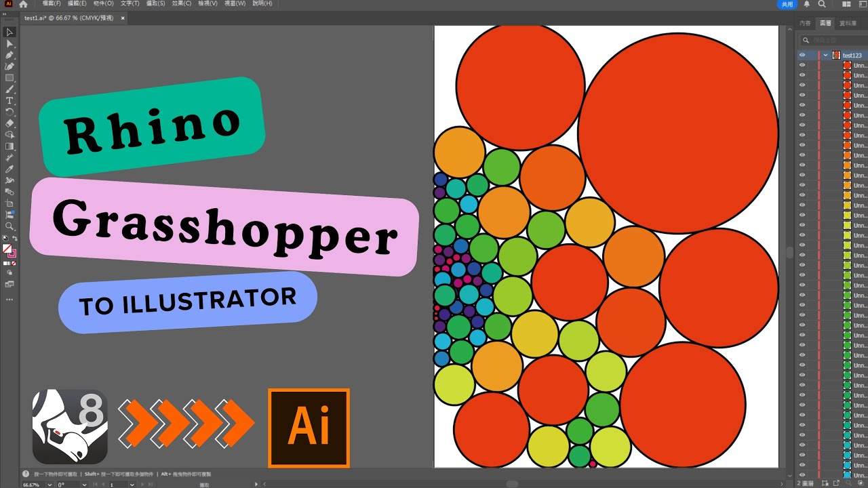Switch to the 圖層 panel tab

[x=825, y=23]
